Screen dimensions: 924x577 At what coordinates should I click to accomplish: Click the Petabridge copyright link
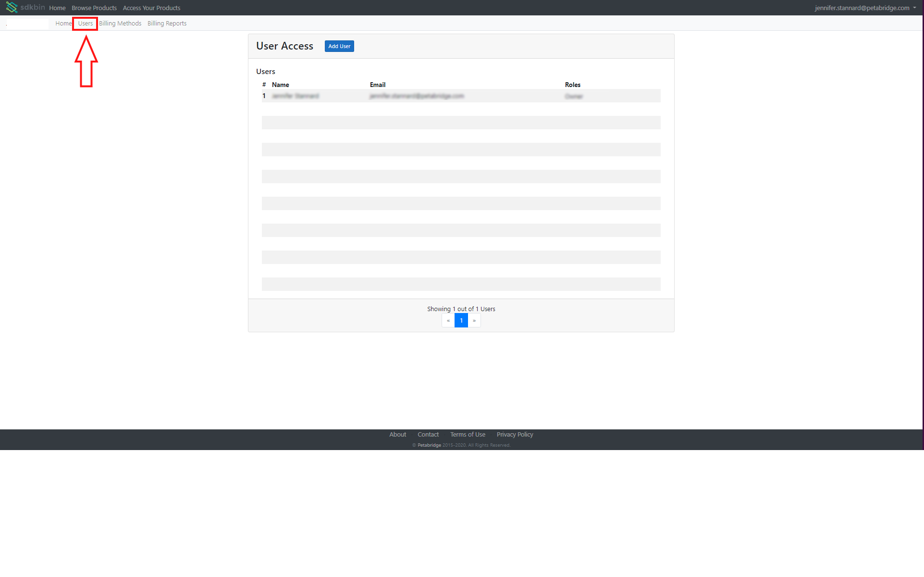tap(428, 445)
